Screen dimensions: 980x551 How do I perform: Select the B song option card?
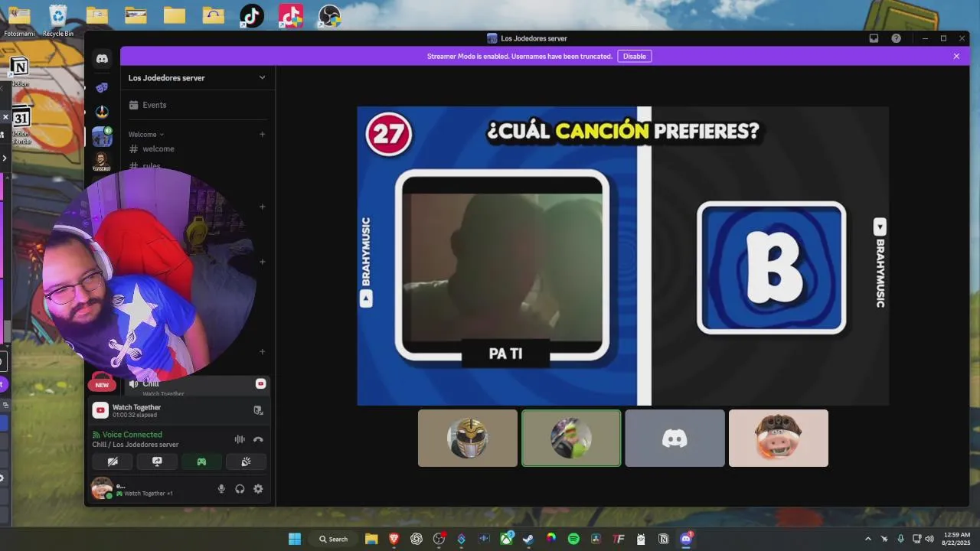pyautogui.click(x=772, y=268)
